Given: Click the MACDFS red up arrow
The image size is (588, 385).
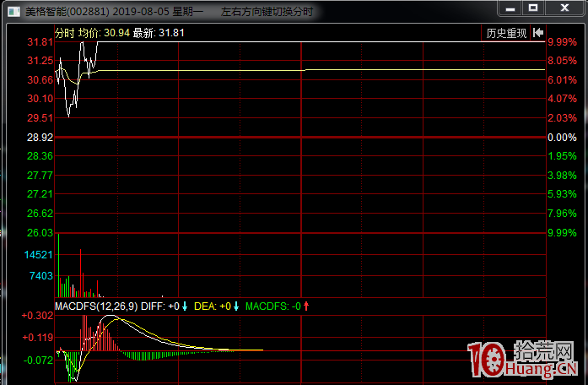Looking at the screenshot, I should [x=307, y=306].
